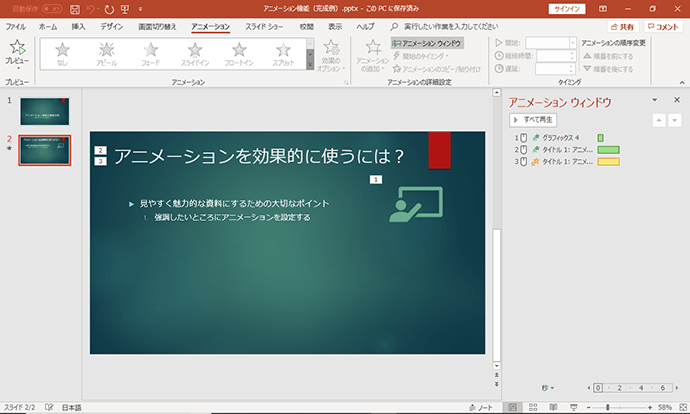This screenshot has height=414, width=690.
Task: Open the Transitions (画面切り替え) tab
Action: click(x=157, y=26)
